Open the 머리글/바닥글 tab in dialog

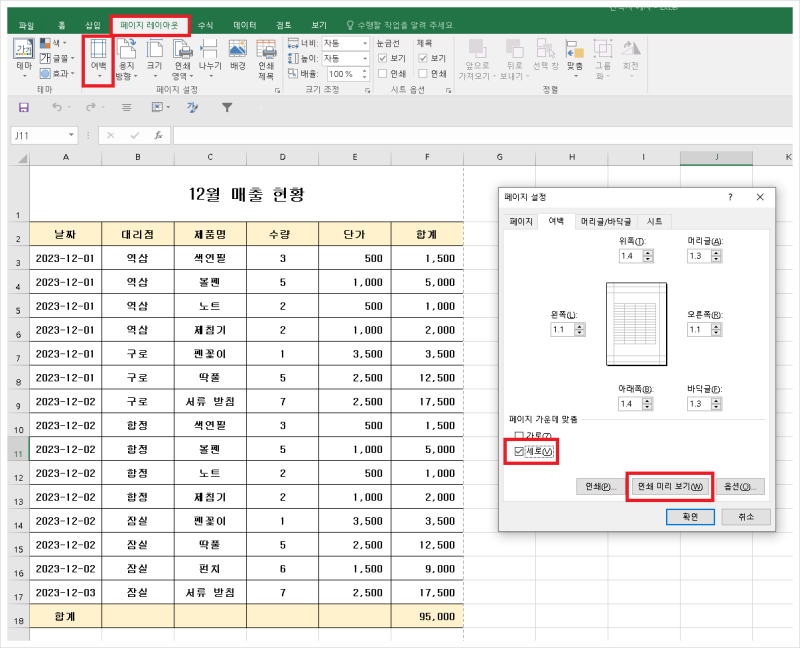coord(606,221)
